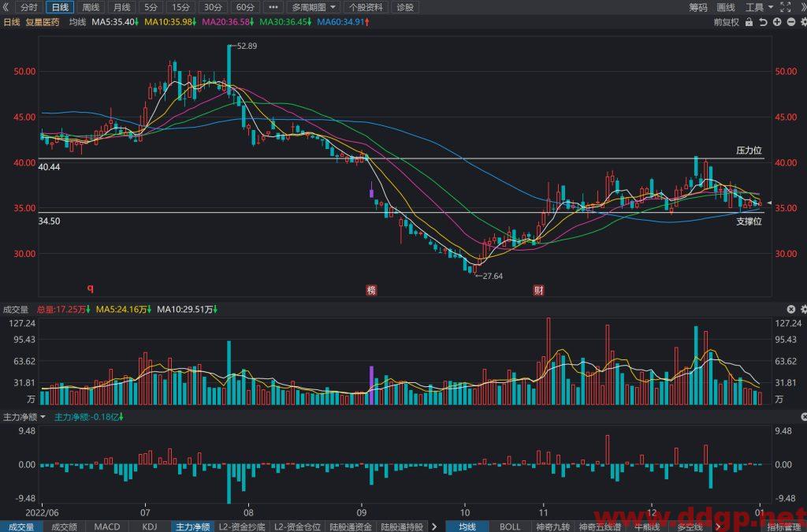Open the 多周期图 dropdown
The width and height of the screenshot is (807, 532).
[314, 7]
